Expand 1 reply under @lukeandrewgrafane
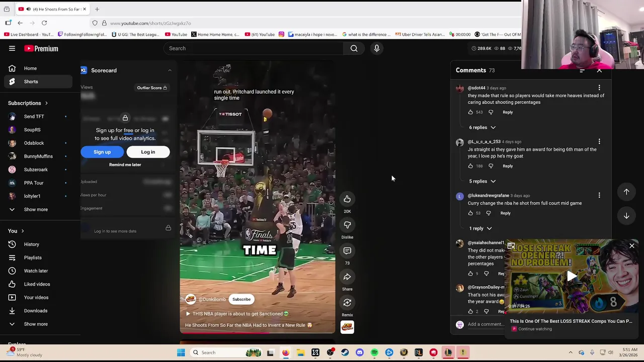The height and width of the screenshot is (362, 644). pyautogui.click(x=480, y=229)
